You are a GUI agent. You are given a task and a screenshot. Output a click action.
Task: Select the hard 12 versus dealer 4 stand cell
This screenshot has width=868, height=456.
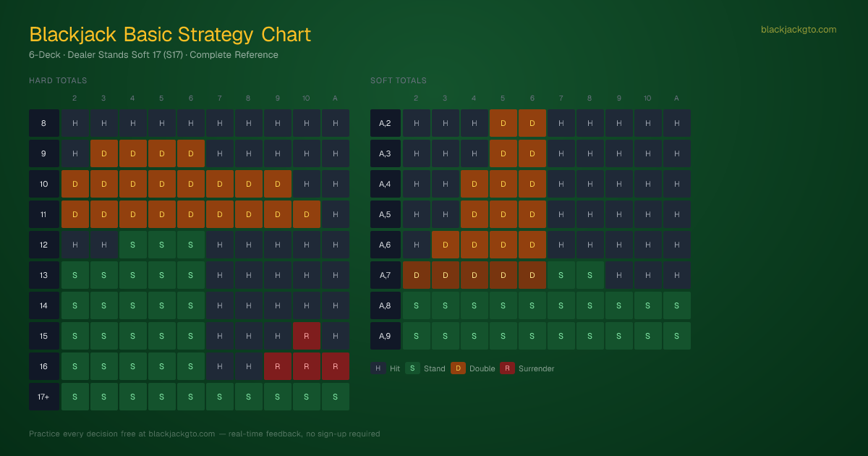pos(133,245)
